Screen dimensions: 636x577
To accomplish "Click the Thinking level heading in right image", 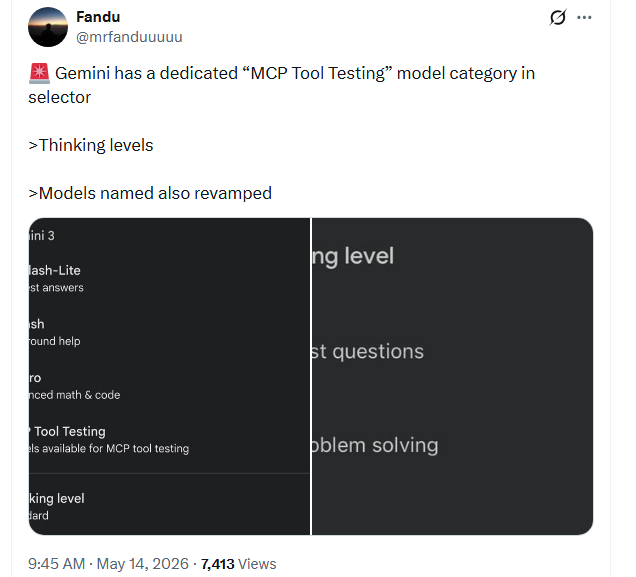I will click(x=353, y=256).
